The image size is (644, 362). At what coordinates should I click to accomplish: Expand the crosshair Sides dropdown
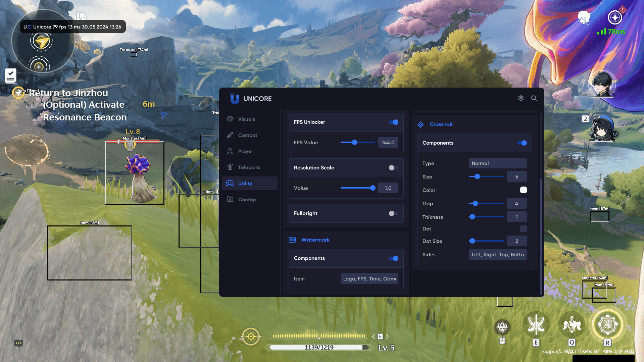[x=498, y=255]
